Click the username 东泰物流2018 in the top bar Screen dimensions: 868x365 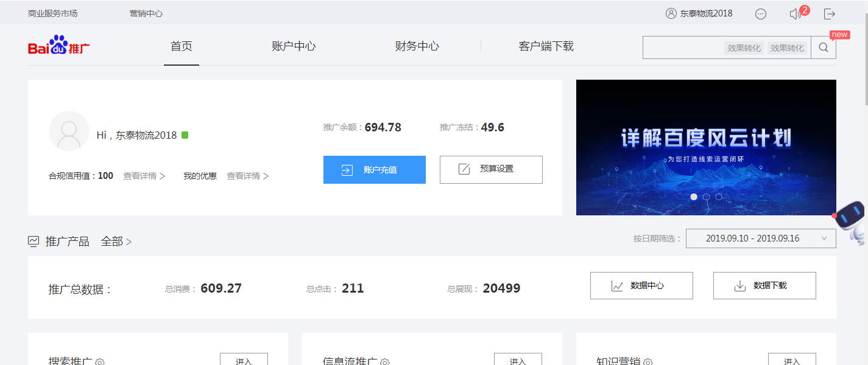[707, 13]
